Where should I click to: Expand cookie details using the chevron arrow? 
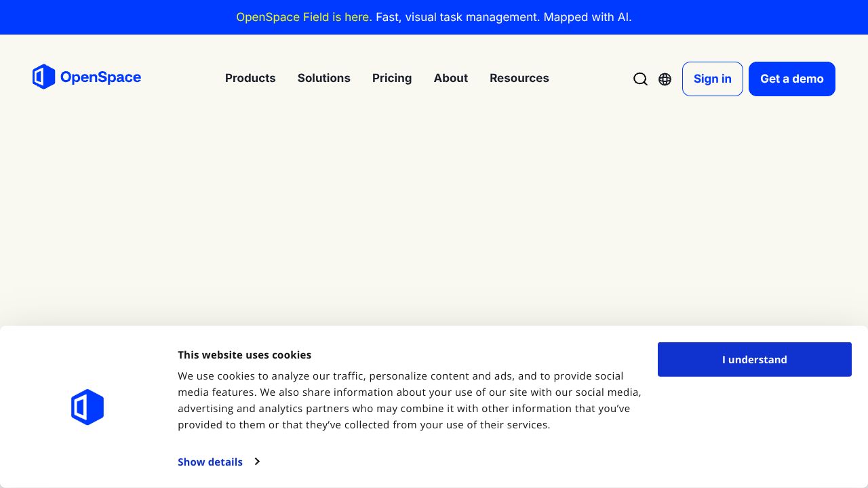tap(257, 462)
